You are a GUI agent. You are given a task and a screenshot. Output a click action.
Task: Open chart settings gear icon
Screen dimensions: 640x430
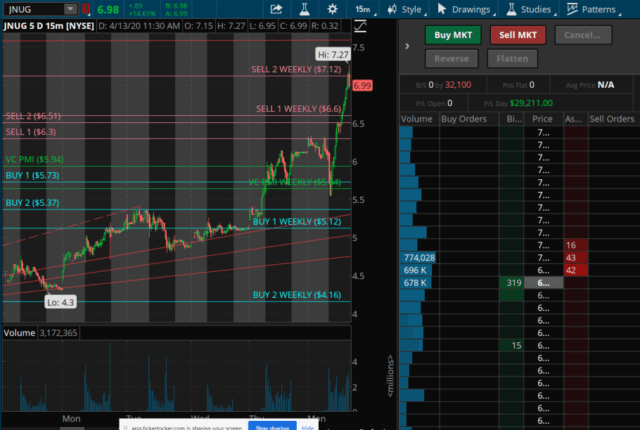click(332, 9)
